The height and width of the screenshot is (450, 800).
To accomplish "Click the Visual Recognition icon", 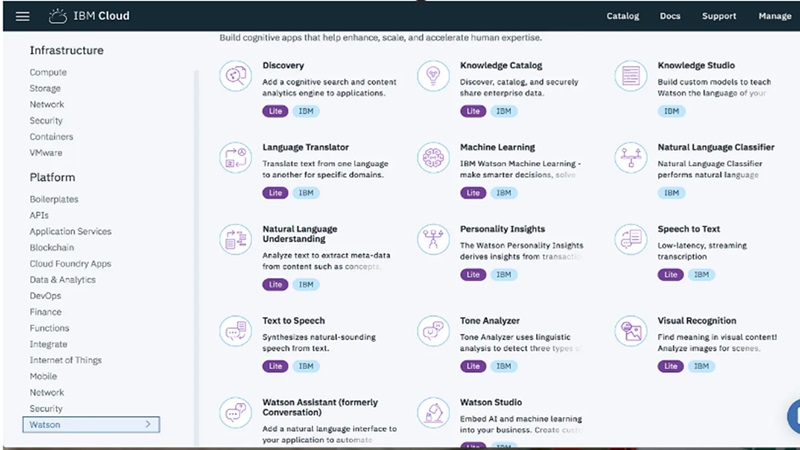I will point(631,330).
